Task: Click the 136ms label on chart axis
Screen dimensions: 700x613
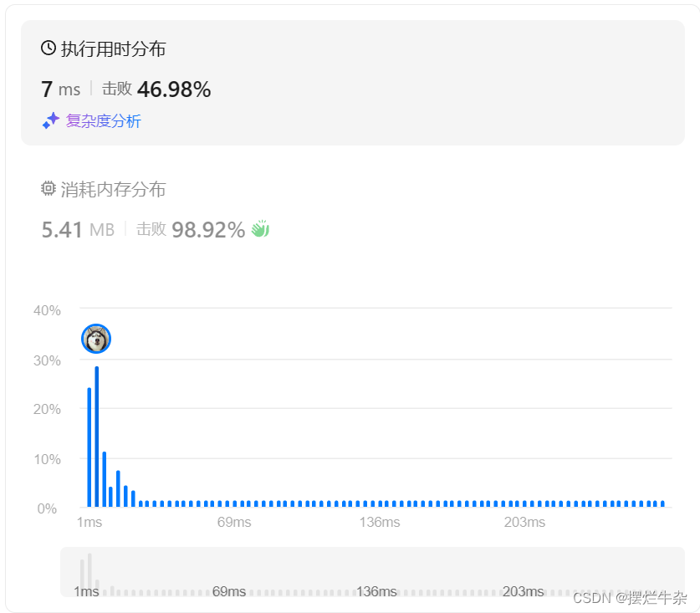Action: coord(380,522)
